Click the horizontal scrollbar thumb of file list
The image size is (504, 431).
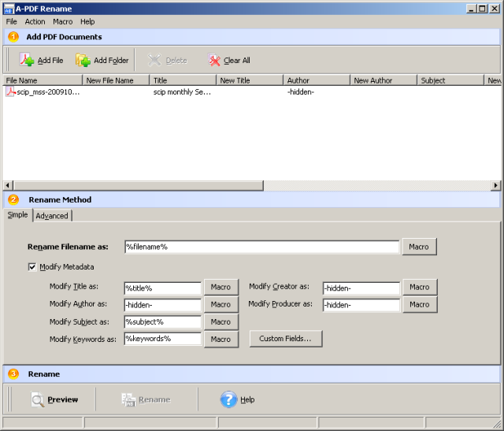[139, 185]
